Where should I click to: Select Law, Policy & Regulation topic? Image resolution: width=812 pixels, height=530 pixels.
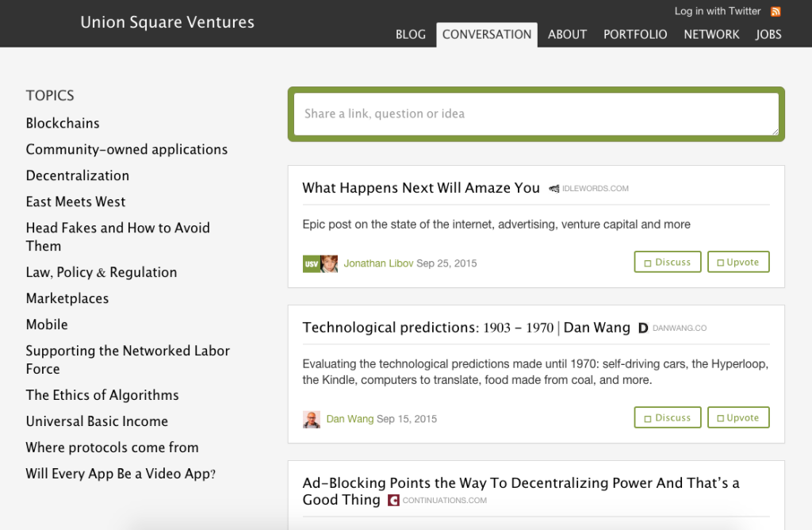pyautogui.click(x=101, y=272)
